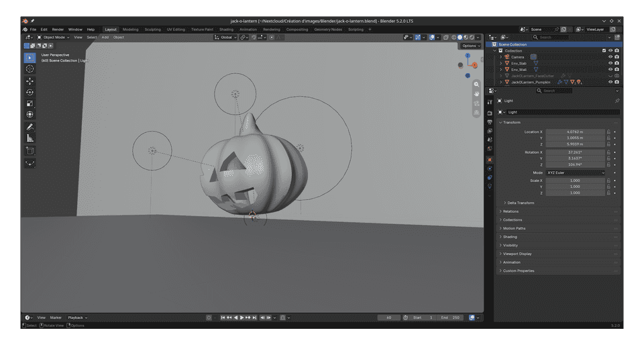Select the Scale tool
The width and height of the screenshot is (644, 353).
tap(30, 103)
